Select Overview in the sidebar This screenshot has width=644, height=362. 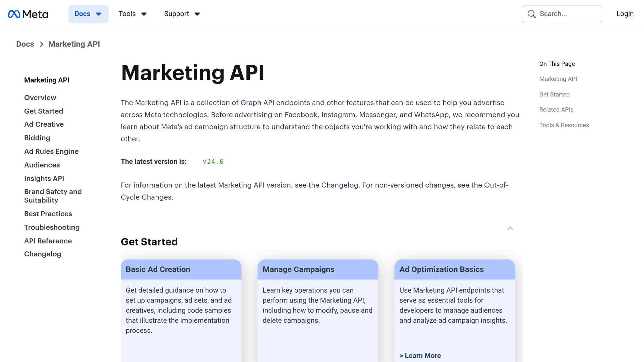click(40, 97)
